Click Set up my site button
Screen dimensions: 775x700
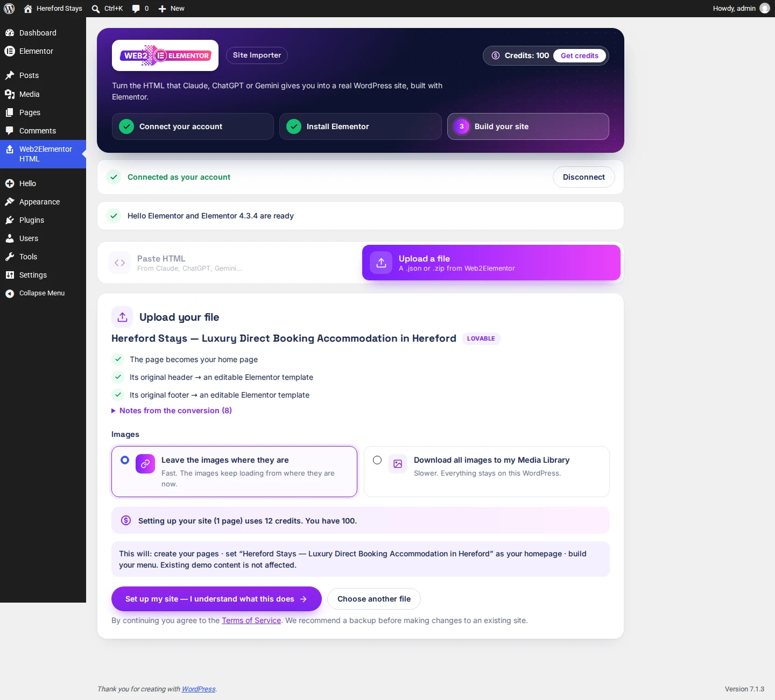tap(216, 599)
